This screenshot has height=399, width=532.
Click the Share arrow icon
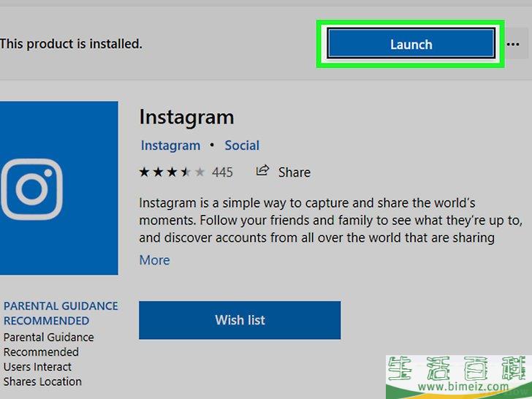262,170
